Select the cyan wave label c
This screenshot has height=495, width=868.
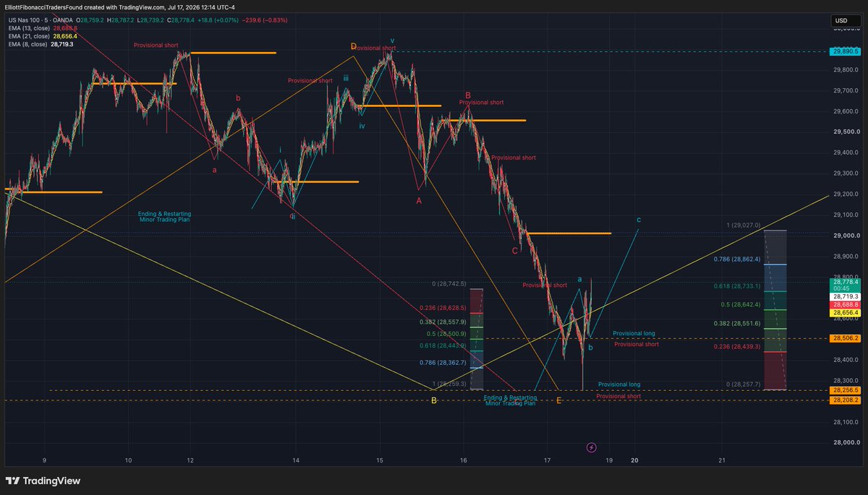tap(638, 220)
